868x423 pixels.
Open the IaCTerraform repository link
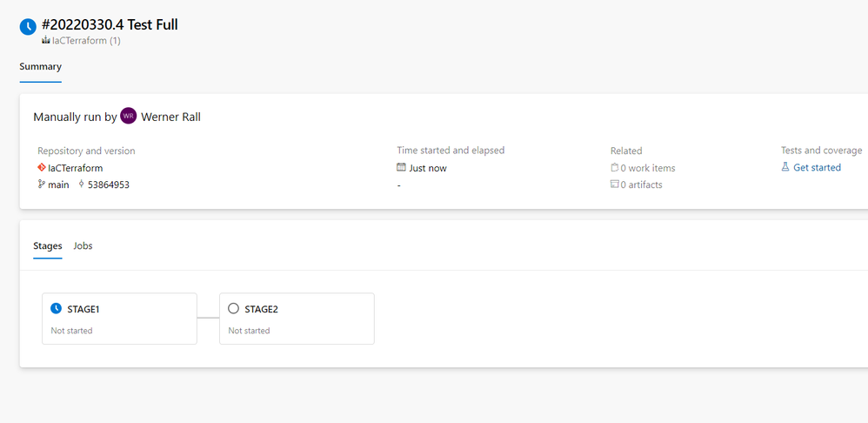pos(75,168)
